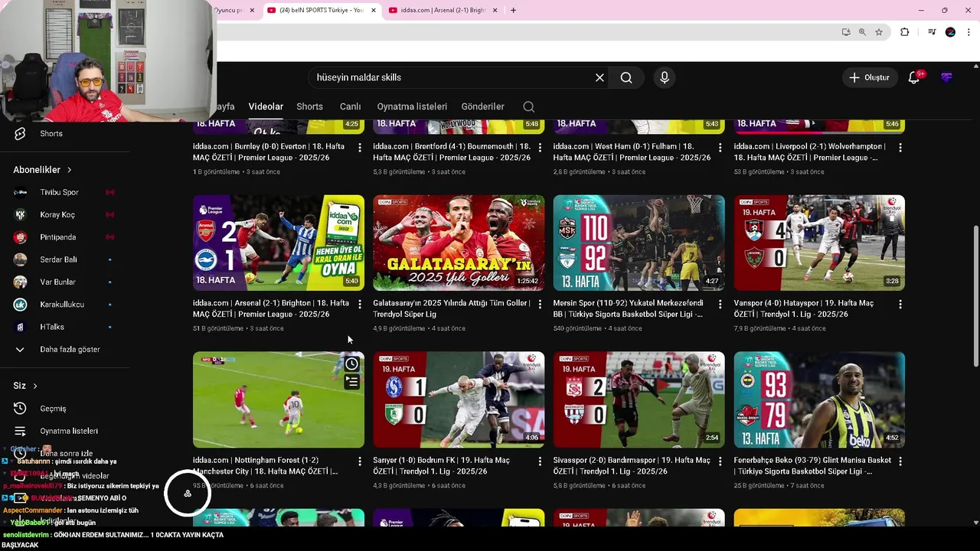Play Sarıyer 1-0 Bodrum FK thumbnail
The height and width of the screenshot is (551, 980).
tap(459, 399)
